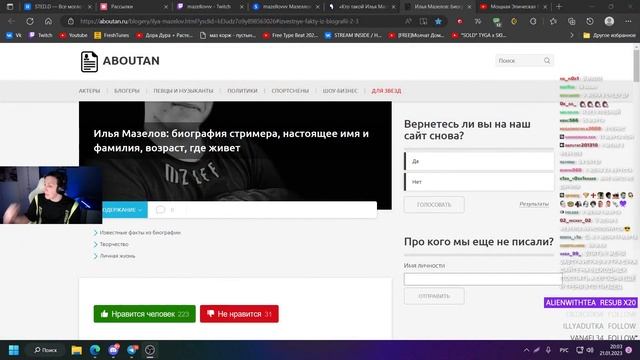640x360 pixels.
Task: Open the 'Певцы и музыканты' category
Action: click(x=183, y=91)
